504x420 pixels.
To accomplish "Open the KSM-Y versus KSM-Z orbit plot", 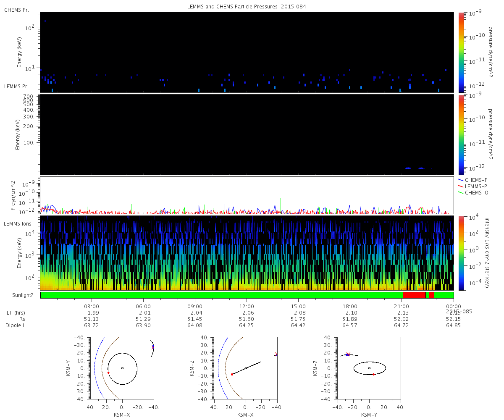I will pos(369,368).
